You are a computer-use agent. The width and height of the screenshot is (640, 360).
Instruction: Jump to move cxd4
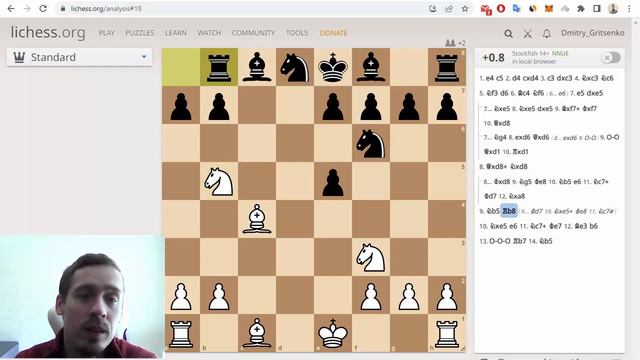[531, 78]
